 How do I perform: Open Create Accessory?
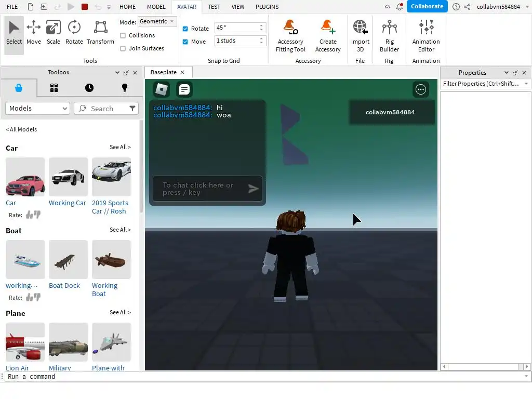(328, 36)
